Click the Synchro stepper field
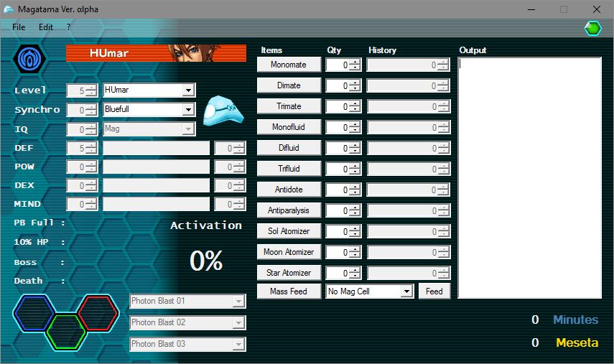The image size is (614, 364). click(82, 110)
